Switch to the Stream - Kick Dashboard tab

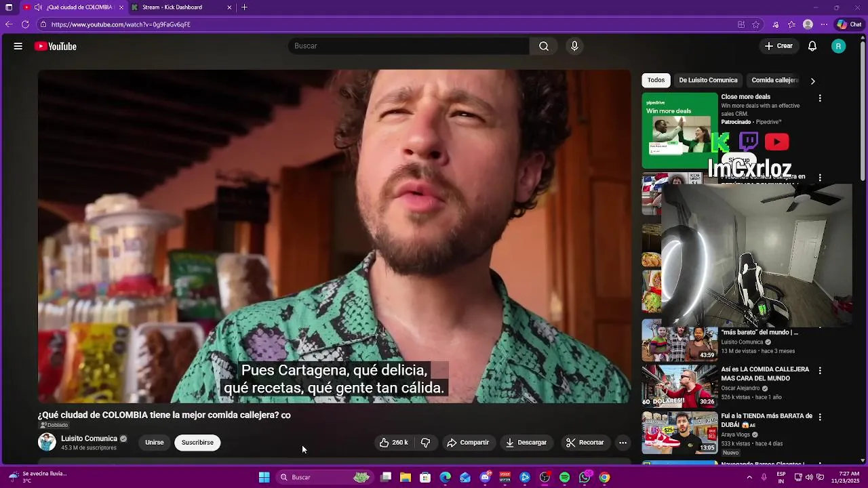tap(172, 7)
